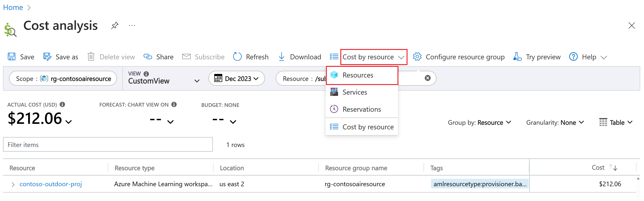Choose Cost by resource in dropdown menu
Viewport: 644px width, 201px height.
[362, 127]
